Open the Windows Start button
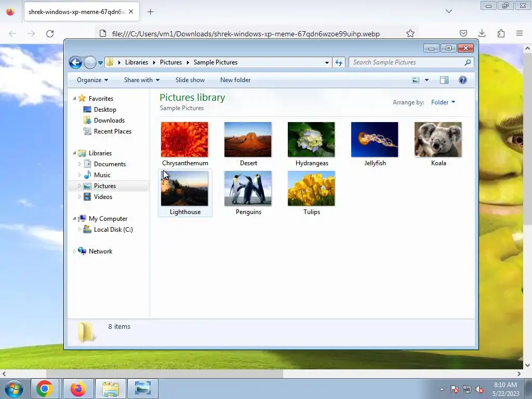Screen dimensions: 532x399 tap(14, 389)
